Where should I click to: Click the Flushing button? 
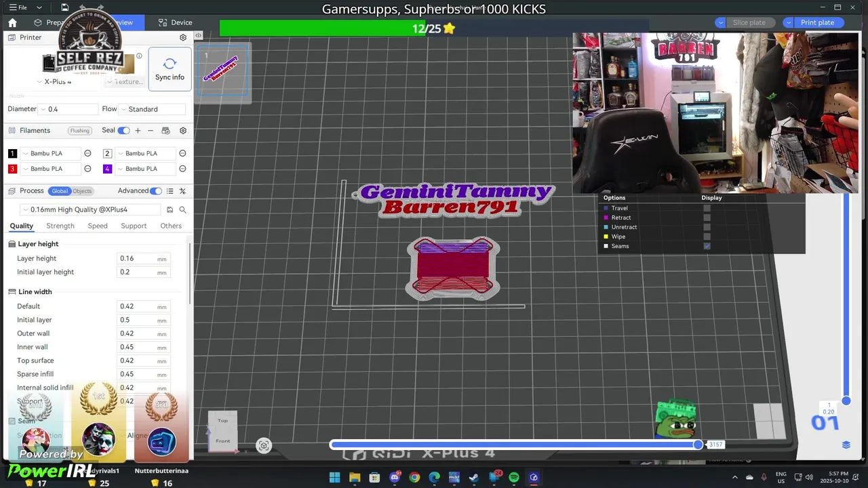pos(79,131)
